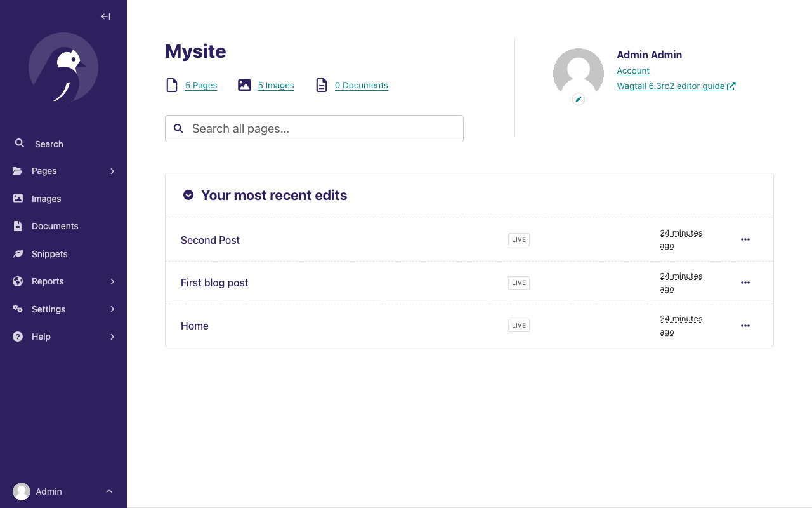Follow the 5 Images summary link

tap(275, 85)
